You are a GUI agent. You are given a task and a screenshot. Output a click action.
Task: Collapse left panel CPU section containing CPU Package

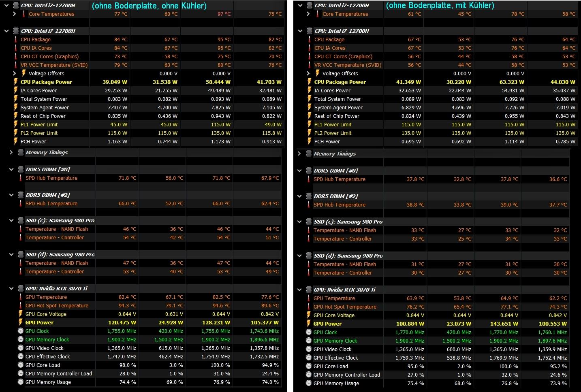(x=7, y=31)
